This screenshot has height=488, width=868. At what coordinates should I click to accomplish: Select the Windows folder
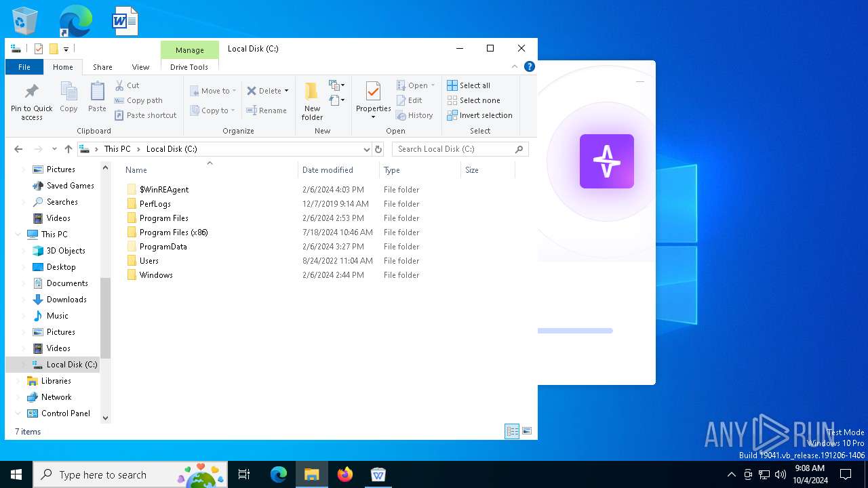tap(156, 275)
